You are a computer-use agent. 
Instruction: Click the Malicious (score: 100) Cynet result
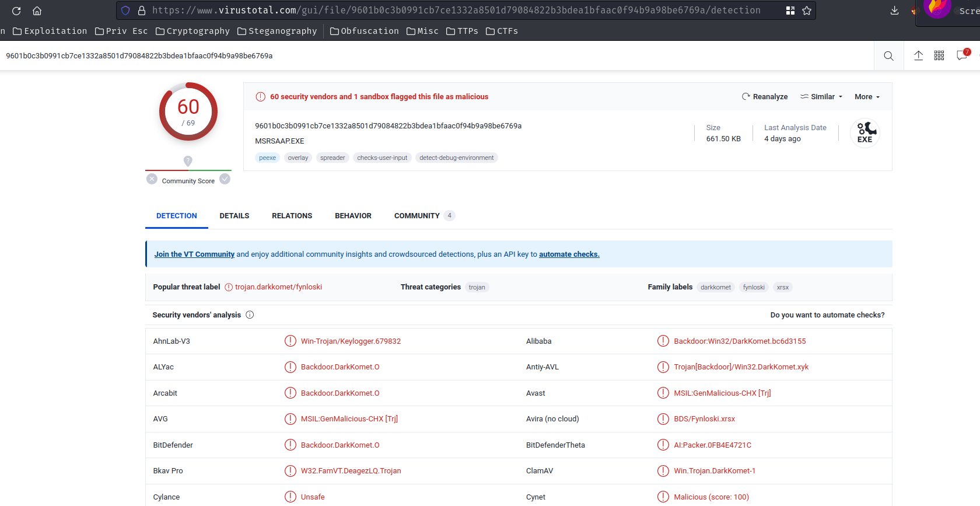(x=711, y=497)
